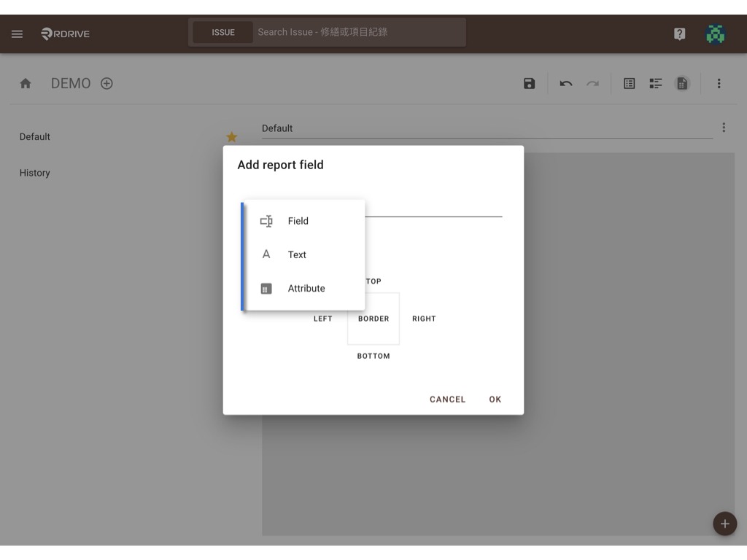Viewport: 747px width, 560px height.
Task: Click the undo arrow icon
Action: [566, 84]
